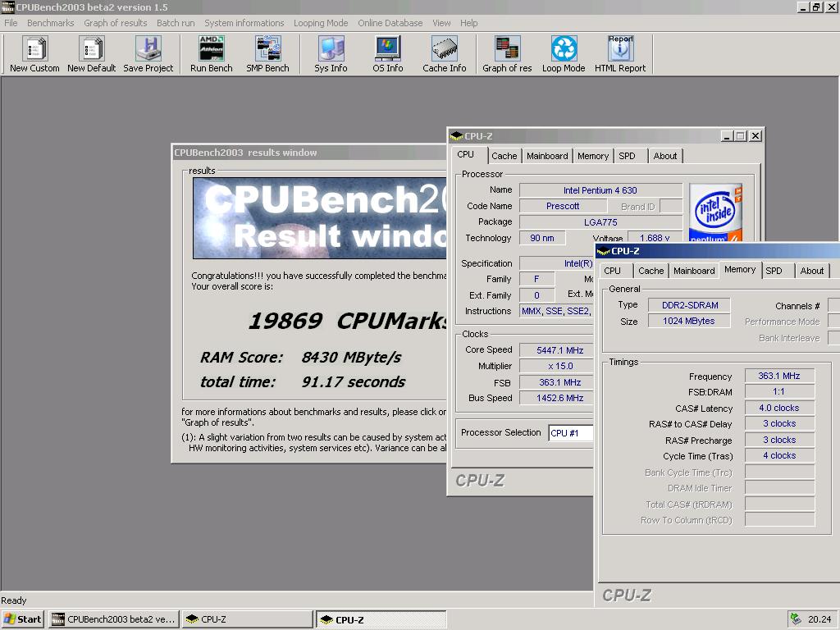This screenshot has height=630, width=840.
Task: Switch to Cache tab in front CPU-Z window
Action: click(x=651, y=271)
